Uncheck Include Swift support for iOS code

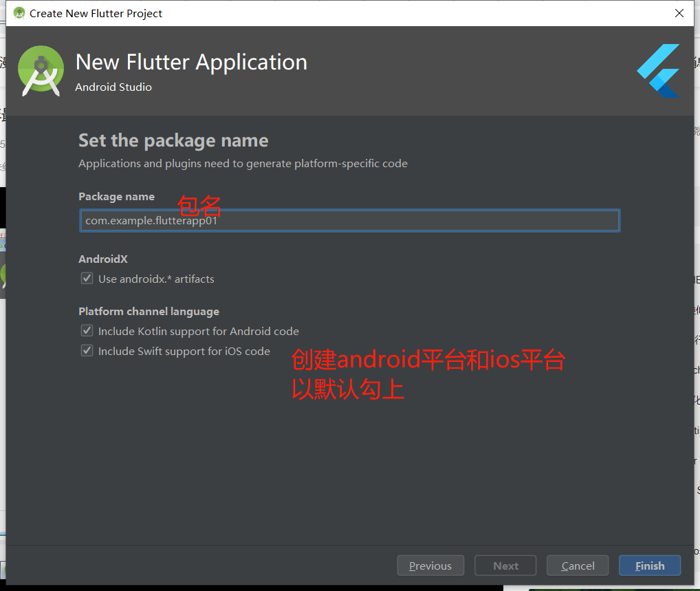(x=87, y=351)
